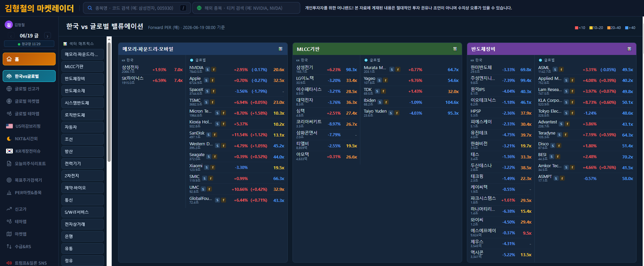Click the yellow 10–20 PER legend swatch

pos(591,28)
